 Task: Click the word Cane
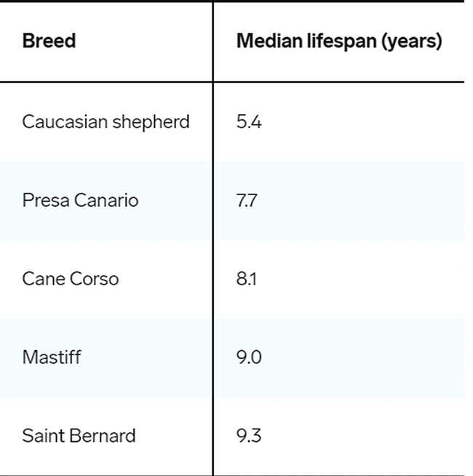pos(42,279)
